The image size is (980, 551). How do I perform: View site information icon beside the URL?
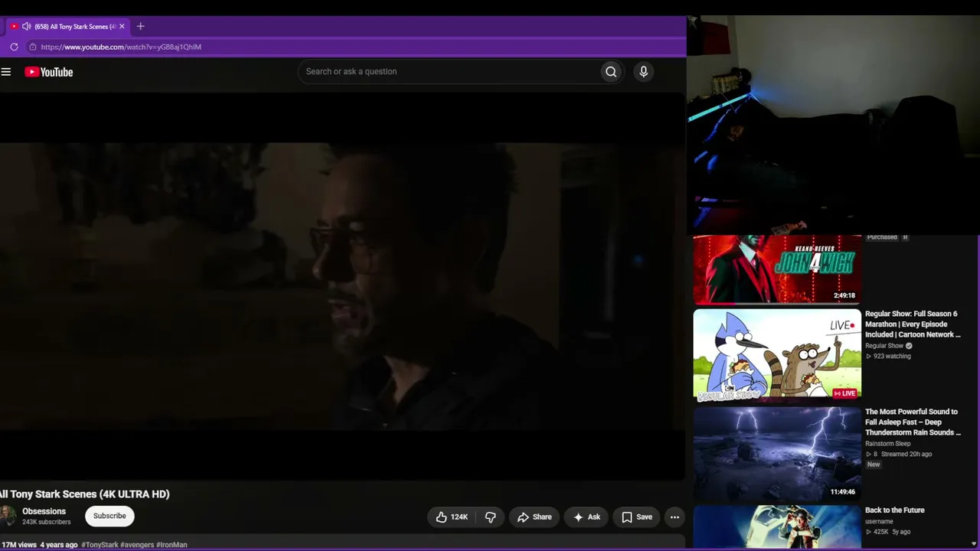pos(32,47)
